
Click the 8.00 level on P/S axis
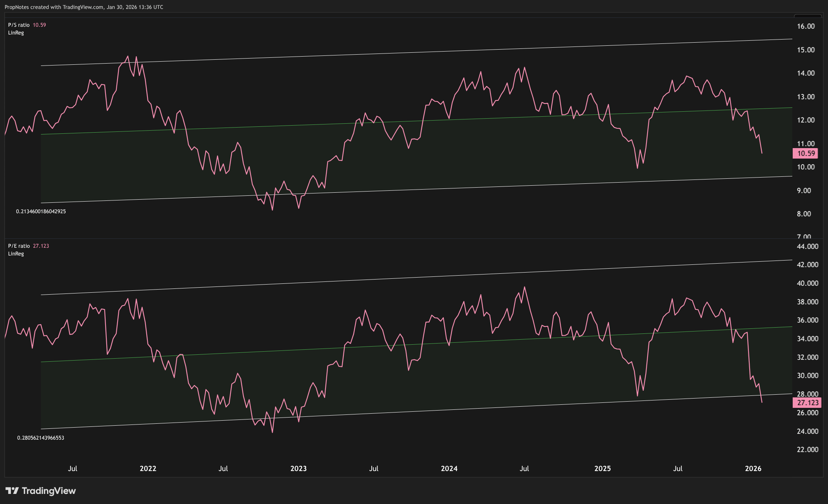tap(804, 214)
